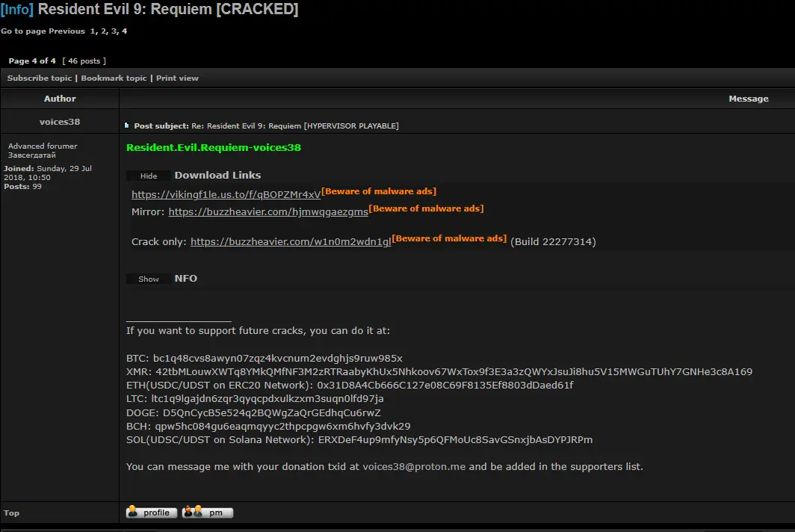This screenshot has width=795, height=532.
Task: Open the buzzheavier.com mirror link hjmwqgaezgms
Action: (268, 211)
